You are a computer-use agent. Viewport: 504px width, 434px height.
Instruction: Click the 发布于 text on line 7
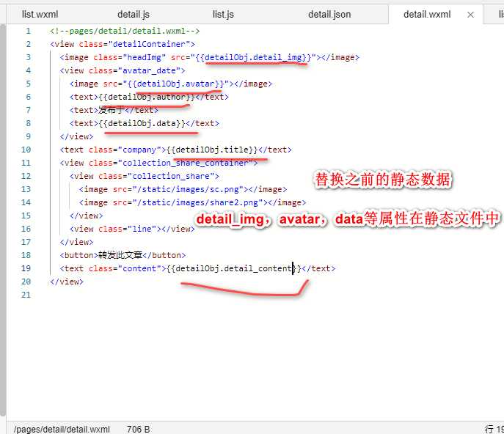112,110
